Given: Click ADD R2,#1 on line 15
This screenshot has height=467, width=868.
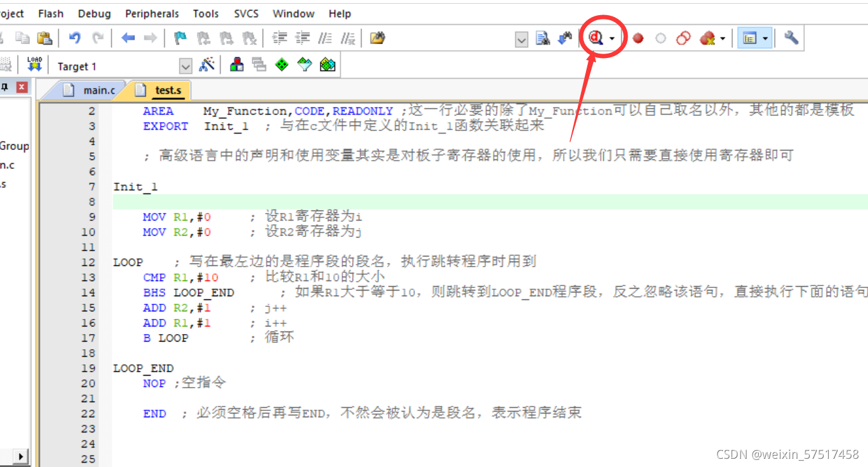Looking at the screenshot, I should pyautogui.click(x=177, y=308).
